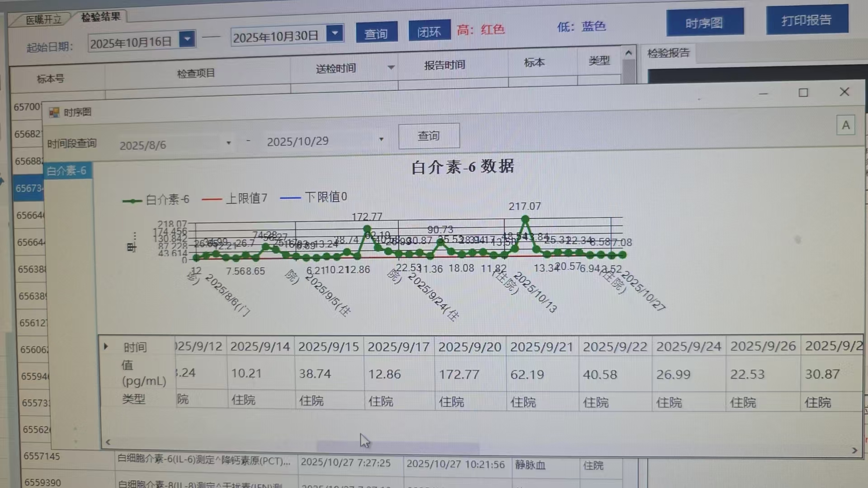Select the 检验报告 tab
The height and width of the screenshot is (488, 868).
click(x=668, y=53)
